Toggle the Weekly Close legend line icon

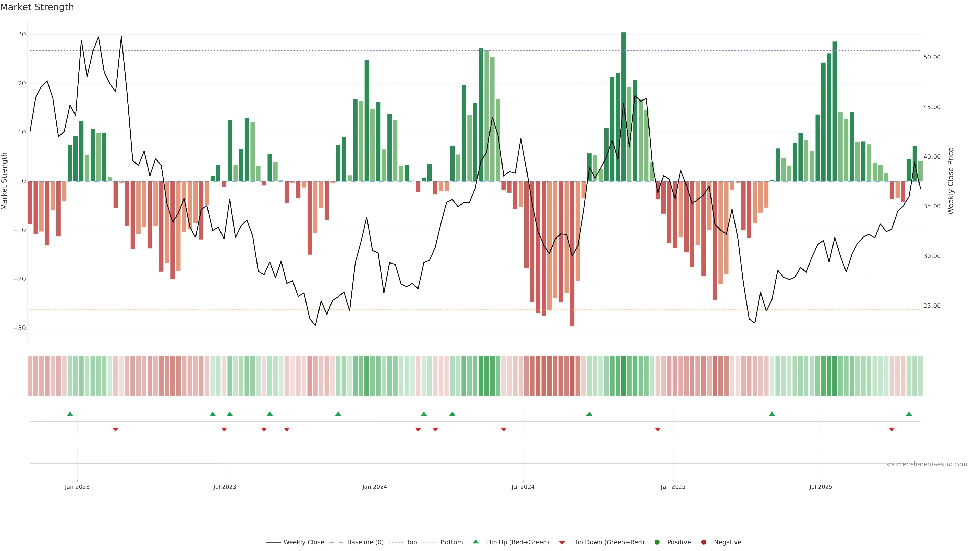(273, 542)
